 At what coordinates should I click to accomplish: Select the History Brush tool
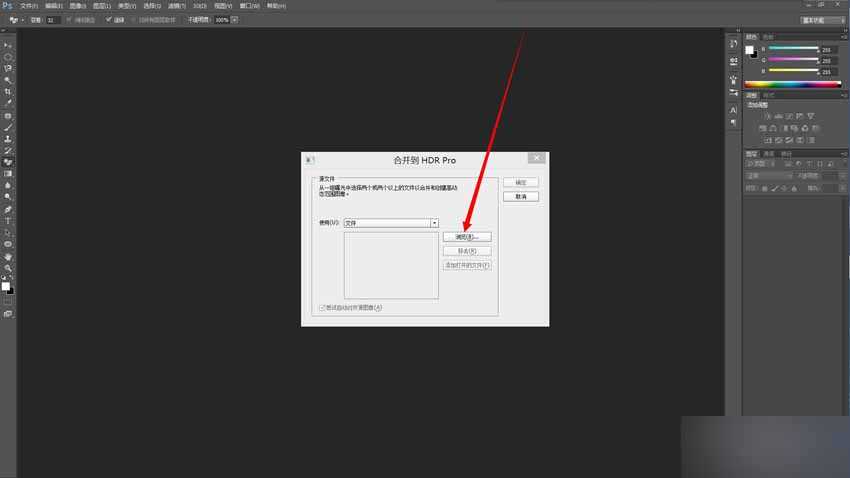tap(8, 151)
